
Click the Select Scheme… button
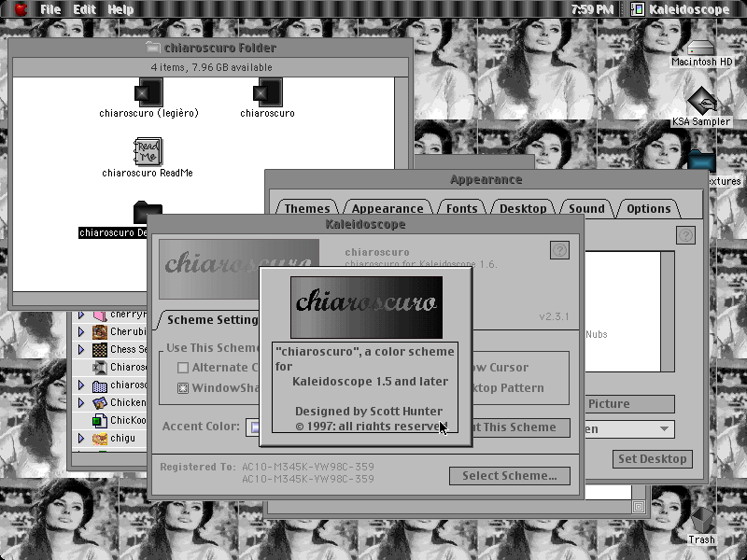coord(509,476)
